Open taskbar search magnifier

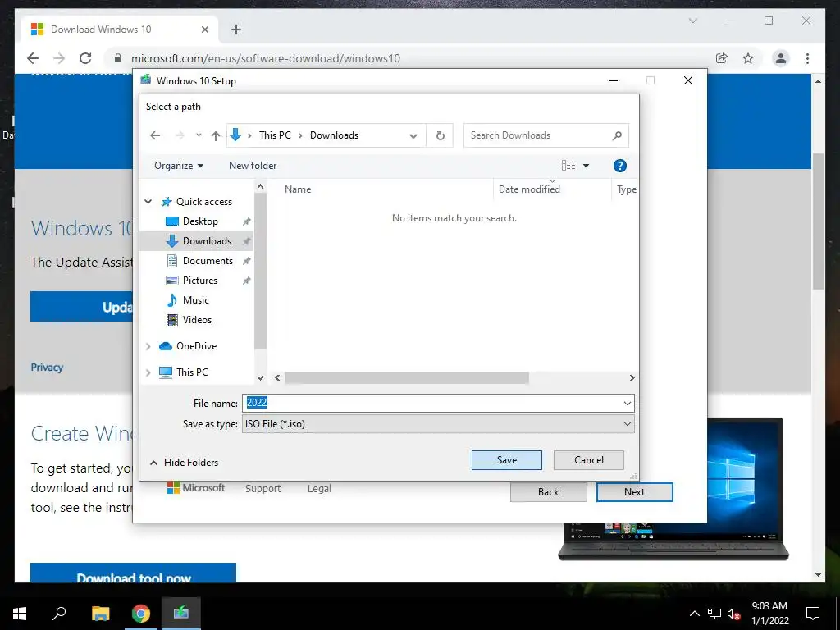(59, 614)
